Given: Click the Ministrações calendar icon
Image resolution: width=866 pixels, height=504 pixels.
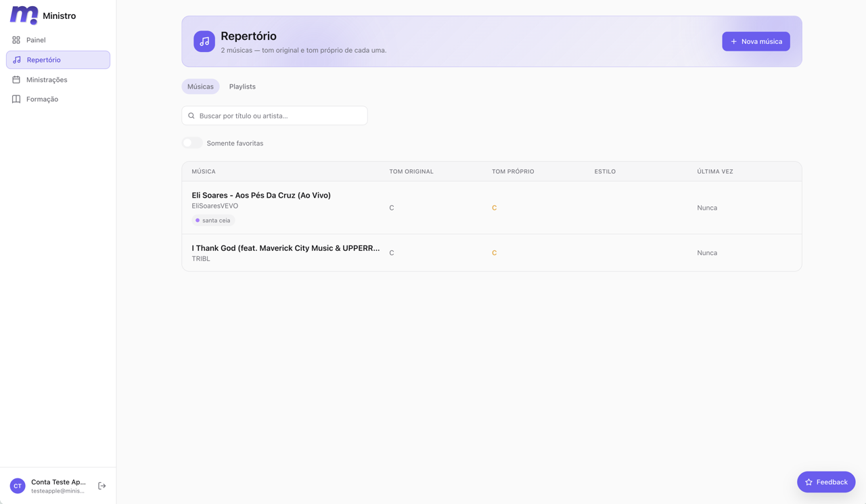Looking at the screenshot, I should (16, 80).
